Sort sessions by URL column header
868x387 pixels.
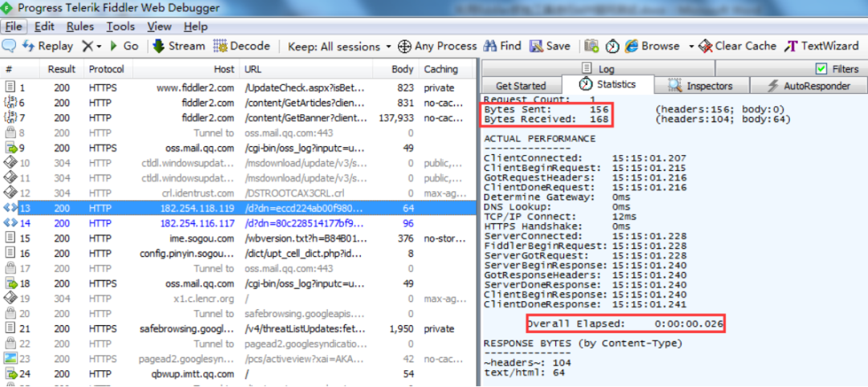point(306,69)
